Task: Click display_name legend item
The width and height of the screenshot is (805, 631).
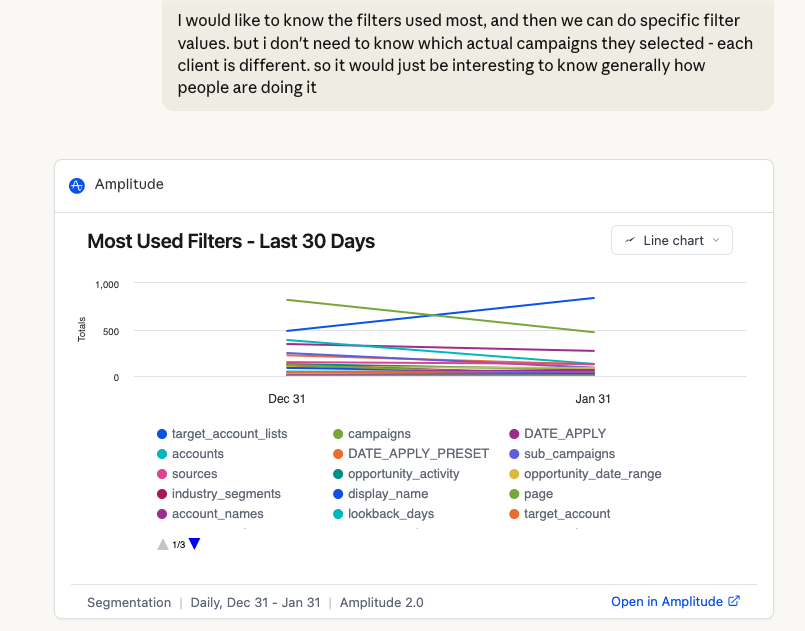Action: click(388, 494)
